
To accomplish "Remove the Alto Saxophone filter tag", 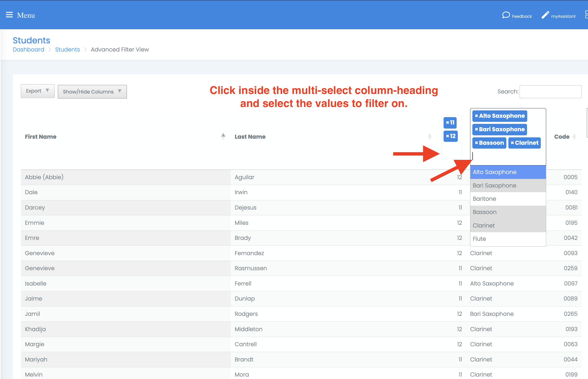I will pyautogui.click(x=476, y=116).
